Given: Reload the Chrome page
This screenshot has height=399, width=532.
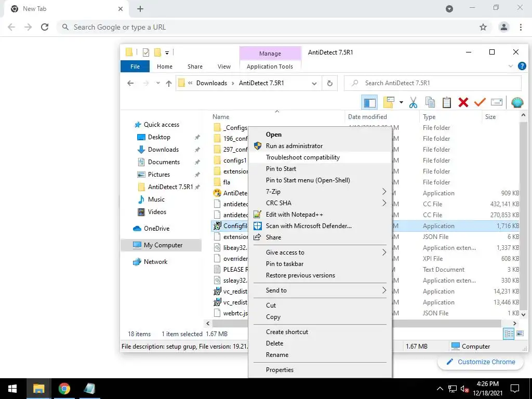Looking at the screenshot, I should tap(45, 27).
